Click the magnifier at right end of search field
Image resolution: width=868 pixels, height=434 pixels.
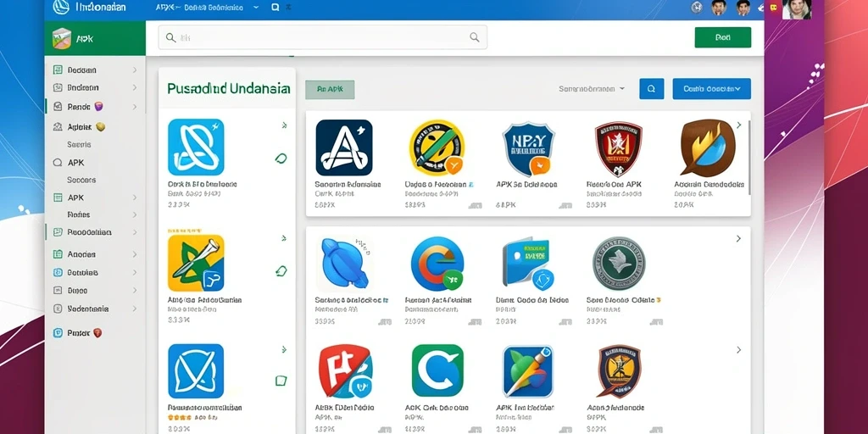tap(475, 37)
